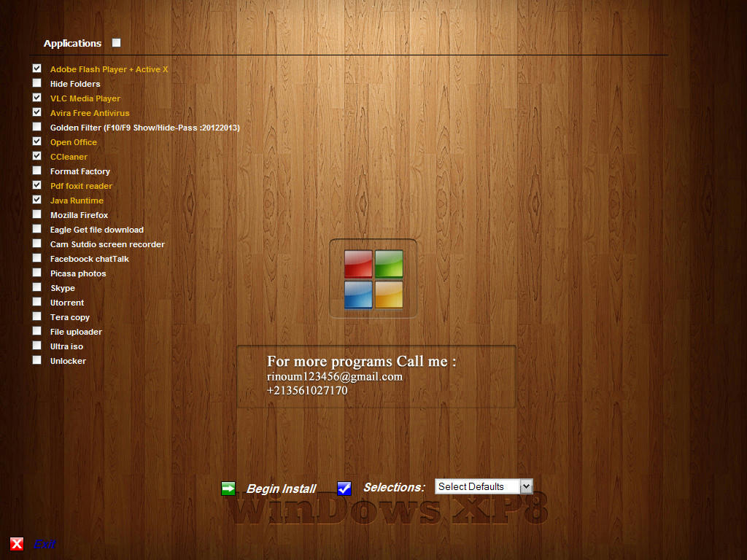Enable Format Factory checkbox
Viewport: 747px width, 560px height.
click(x=36, y=171)
